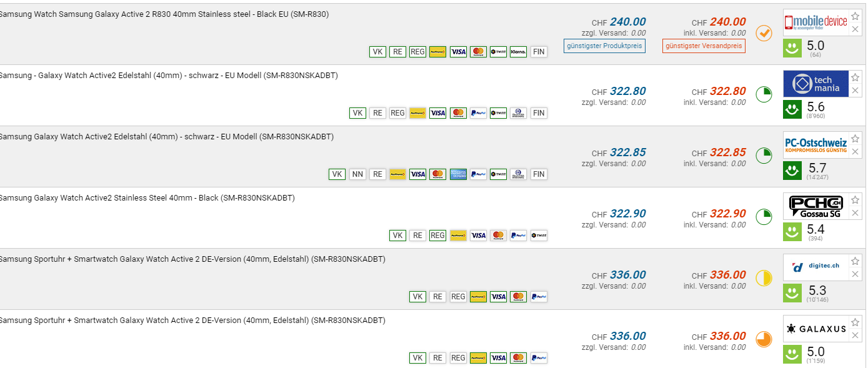Click the American Express payment icon
Image resolution: width=868 pixels, height=368 pixels.
coord(458,174)
